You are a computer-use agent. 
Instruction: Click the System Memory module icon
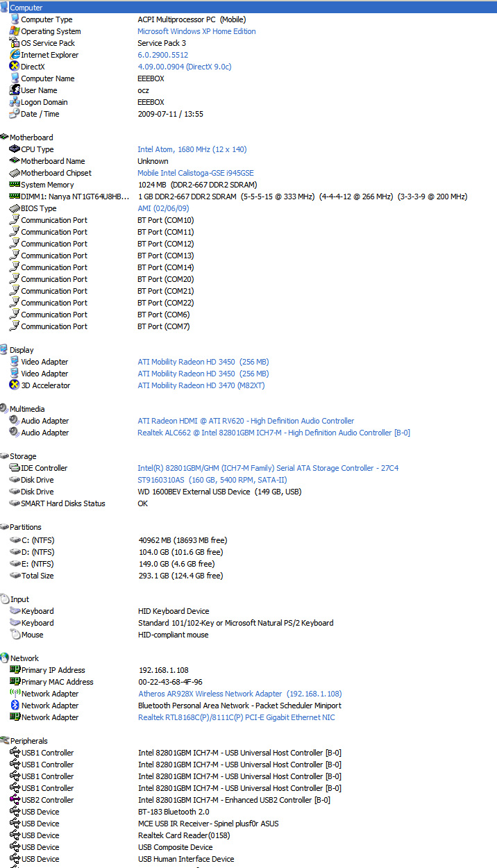(x=15, y=185)
